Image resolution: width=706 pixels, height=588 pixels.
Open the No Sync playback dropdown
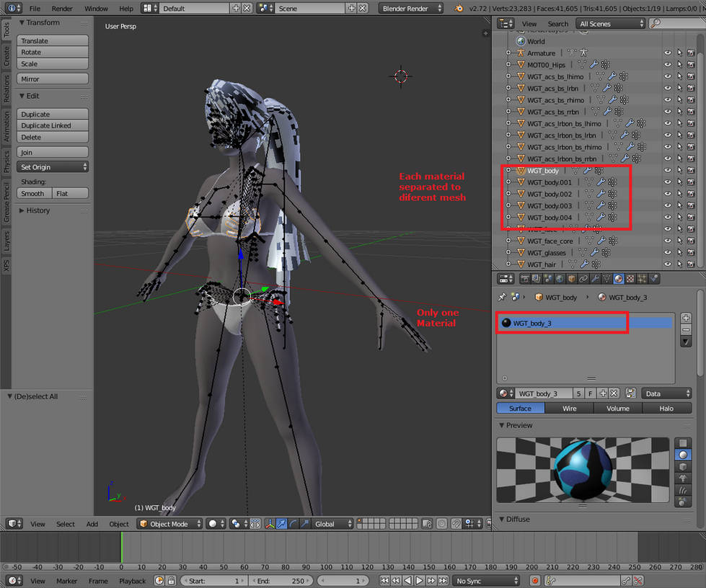[486, 581]
